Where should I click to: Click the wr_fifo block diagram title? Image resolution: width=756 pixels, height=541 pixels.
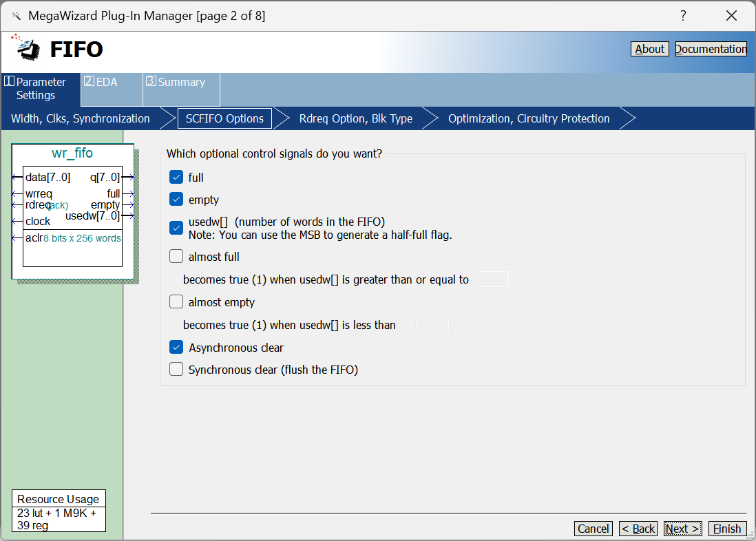(72, 153)
